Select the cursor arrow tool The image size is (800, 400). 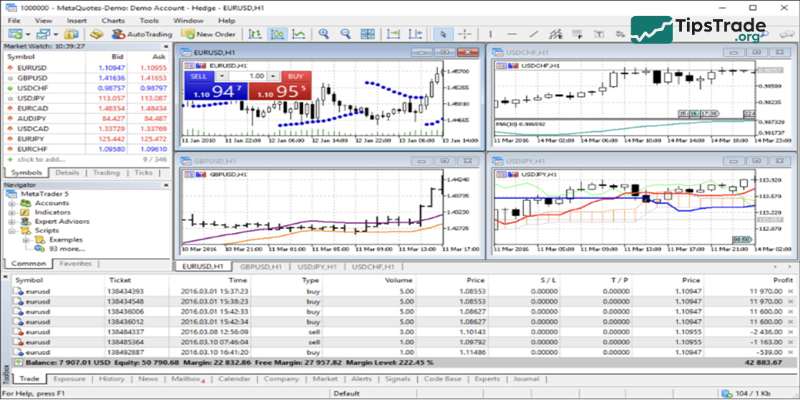click(x=444, y=34)
